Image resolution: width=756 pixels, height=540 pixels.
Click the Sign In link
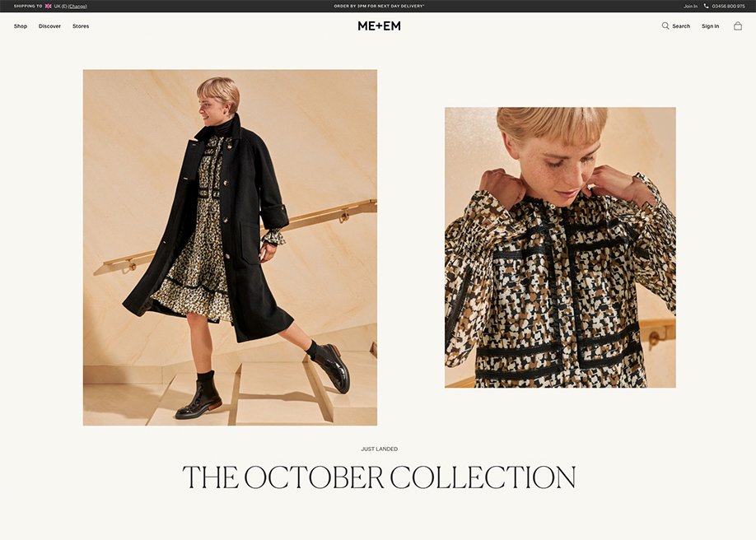pyautogui.click(x=710, y=26)
